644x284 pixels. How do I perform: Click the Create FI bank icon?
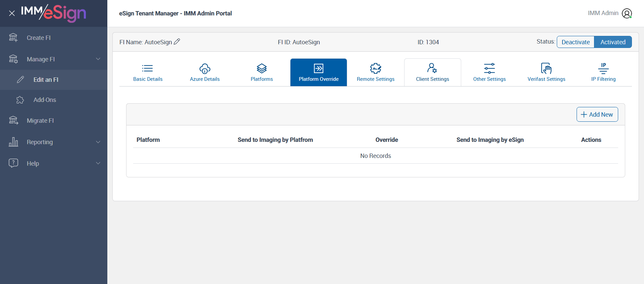click(13, 38)
